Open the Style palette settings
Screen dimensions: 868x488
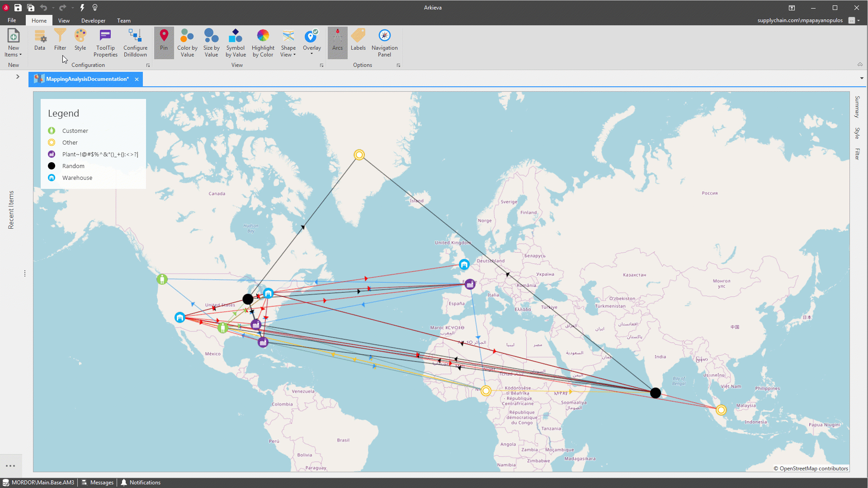click(x=80, y=40)
